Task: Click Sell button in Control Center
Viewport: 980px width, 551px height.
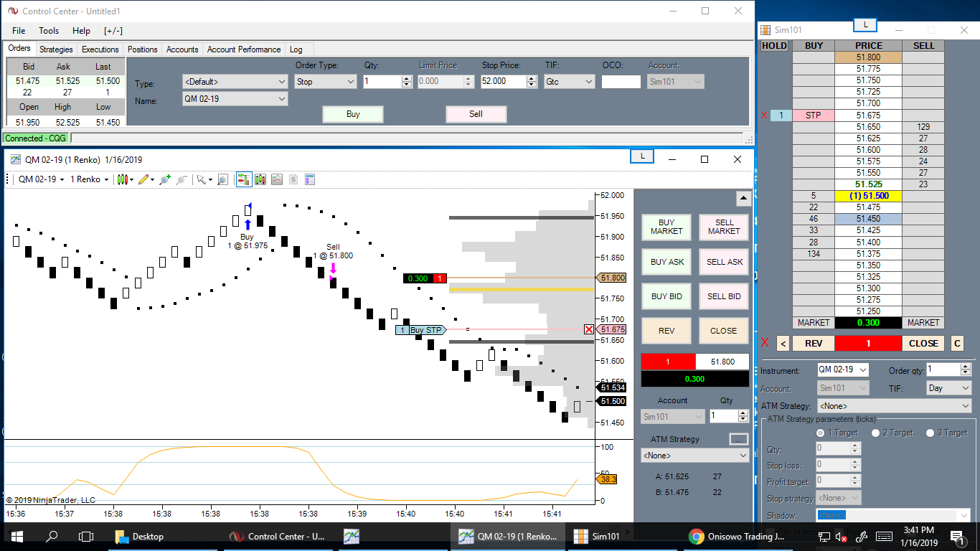Action: [476, 114]
